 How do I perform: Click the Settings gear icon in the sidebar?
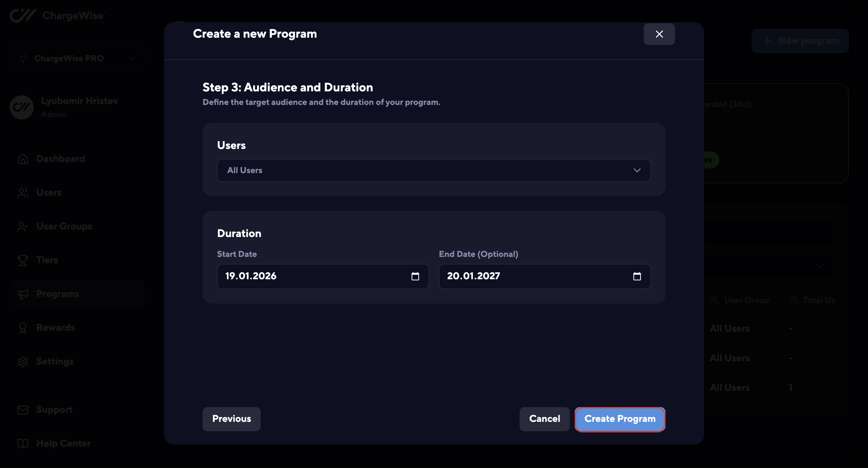23,362
